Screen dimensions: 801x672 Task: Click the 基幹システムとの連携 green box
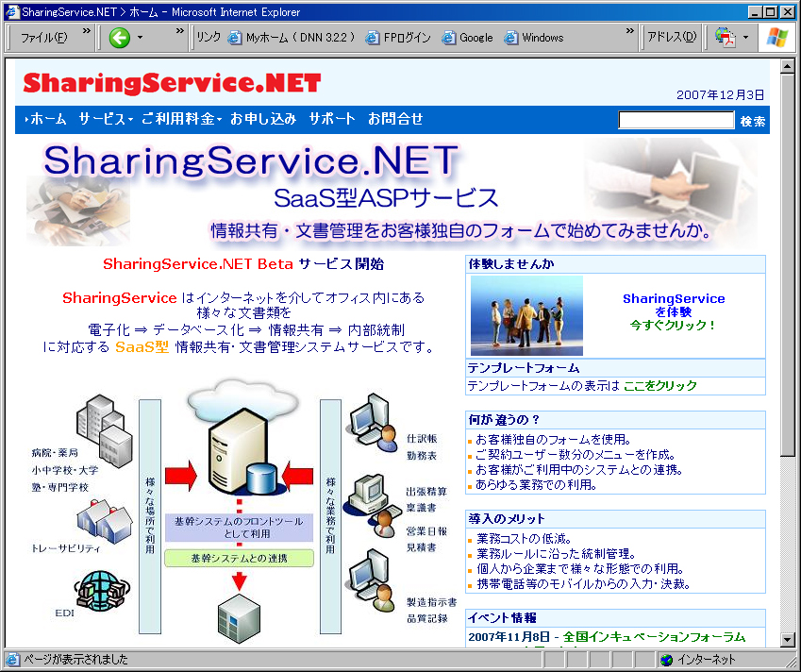pos(239,558)
